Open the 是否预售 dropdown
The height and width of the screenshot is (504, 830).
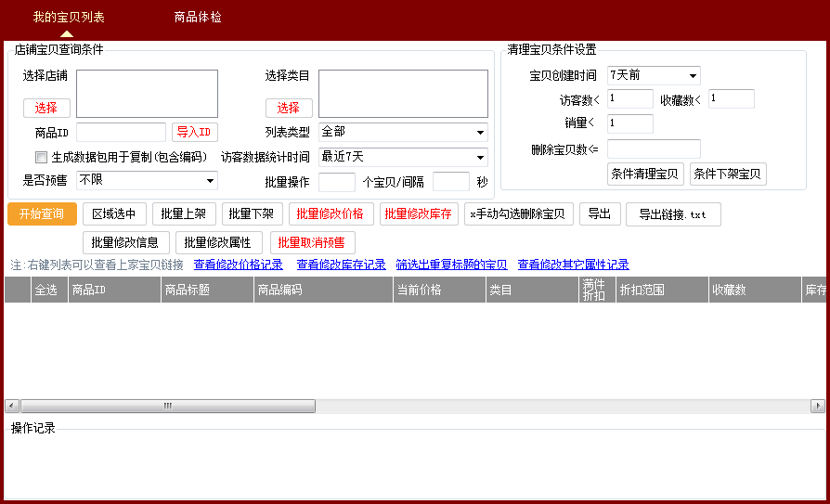click(x=147, y=180)
